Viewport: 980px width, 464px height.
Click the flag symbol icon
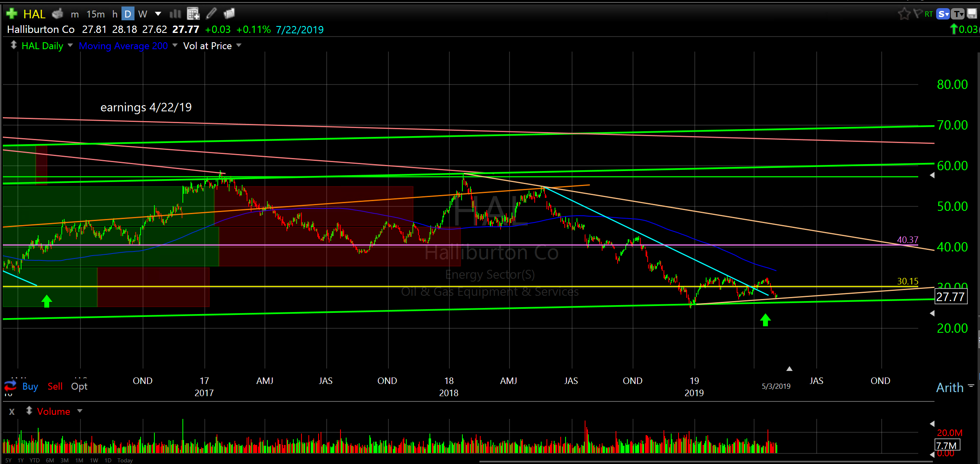point(917,14)
